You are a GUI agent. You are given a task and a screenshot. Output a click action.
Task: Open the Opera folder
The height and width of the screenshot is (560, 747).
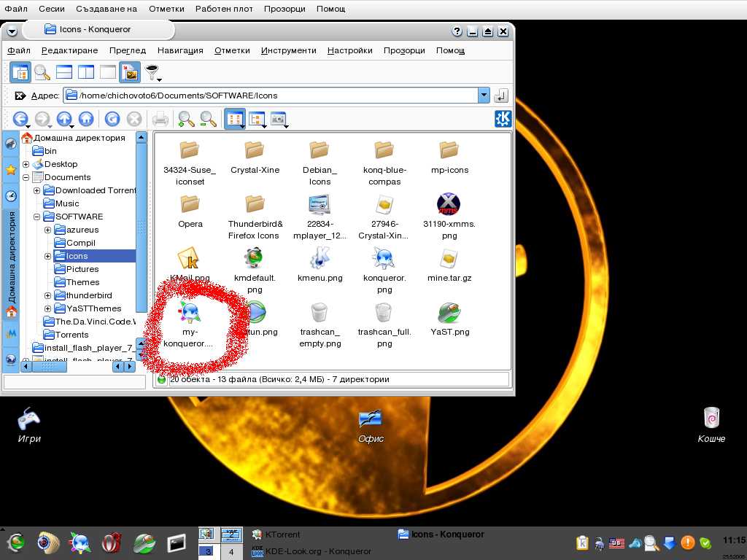point(190,212)
